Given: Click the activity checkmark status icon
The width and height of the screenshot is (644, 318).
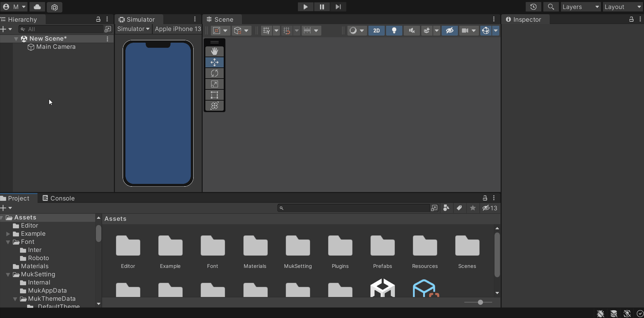Looking at the screenshot, I should 640,314.
